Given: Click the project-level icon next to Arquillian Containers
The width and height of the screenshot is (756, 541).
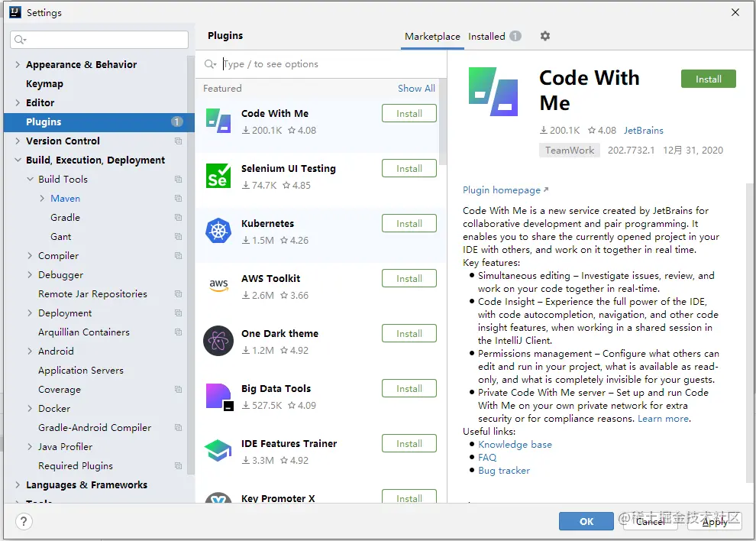Looking at the screenshot, I should (x=179, y=332).
